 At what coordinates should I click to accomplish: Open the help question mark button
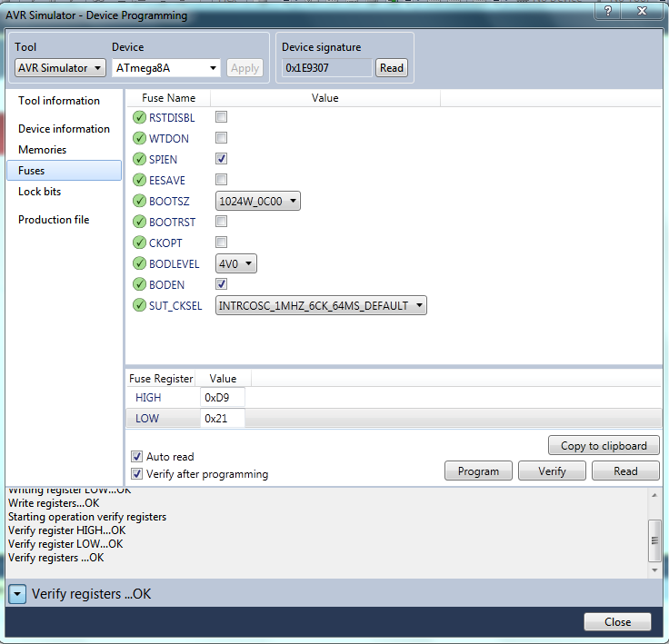[x=608, y=11]
